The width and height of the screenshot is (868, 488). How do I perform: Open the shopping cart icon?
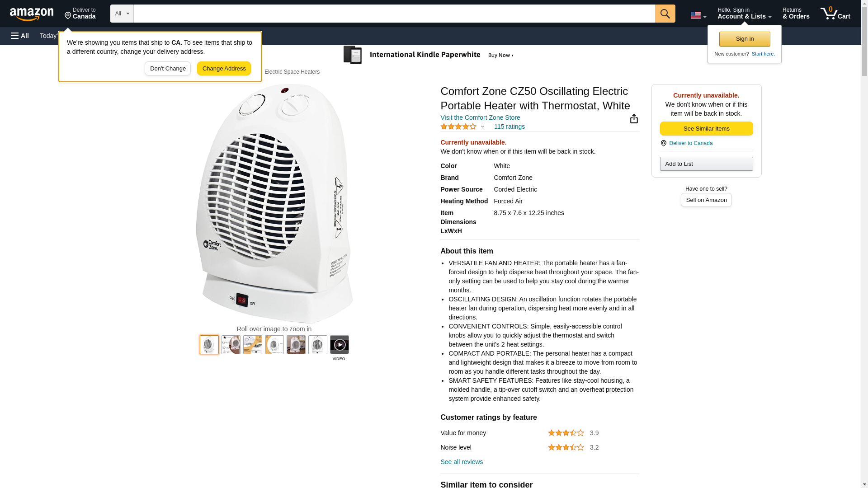click(835, 14)
